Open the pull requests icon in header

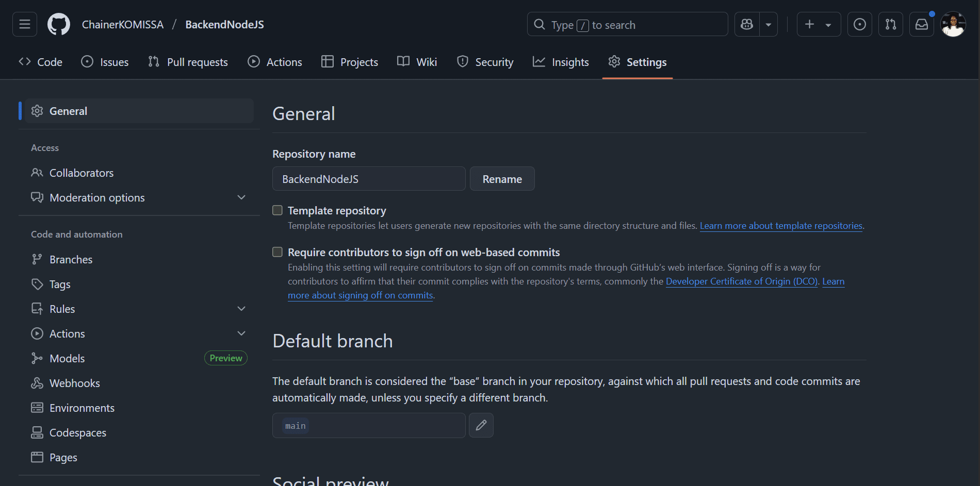pyautogui.click(x=891, y=24)
